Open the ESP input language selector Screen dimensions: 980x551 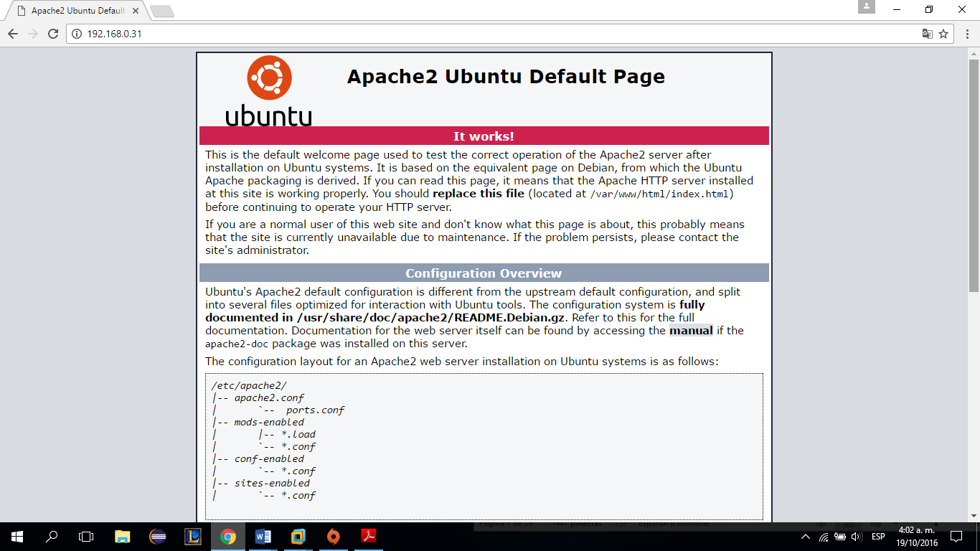pyautogui.click(x=878, y=537)
